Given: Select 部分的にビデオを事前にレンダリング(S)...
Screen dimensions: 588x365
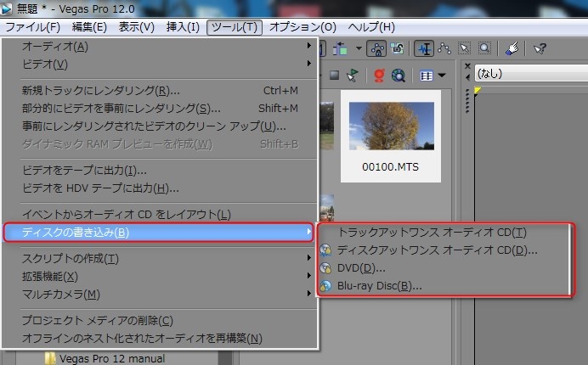Looking at the screenshot, I should coord(160,109).
